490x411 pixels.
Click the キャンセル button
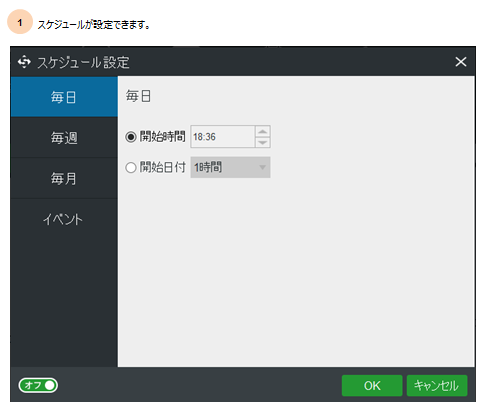pos(437,386)
